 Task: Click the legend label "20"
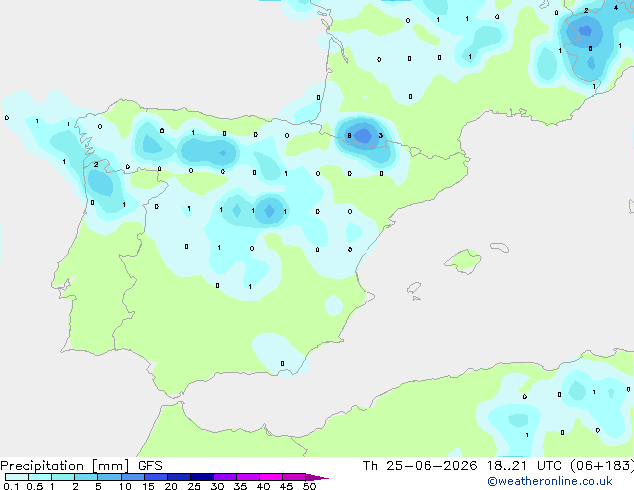point(171,486)
